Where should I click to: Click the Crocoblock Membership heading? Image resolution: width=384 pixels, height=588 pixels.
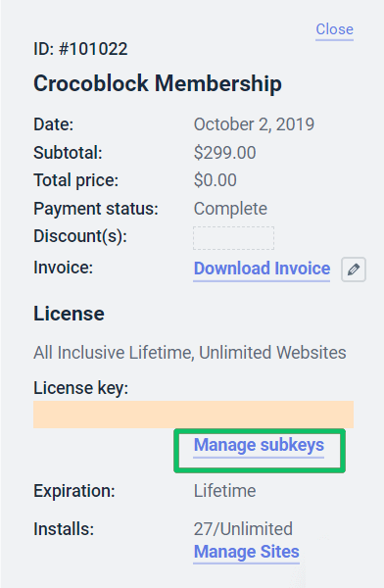tap(158, 83)
